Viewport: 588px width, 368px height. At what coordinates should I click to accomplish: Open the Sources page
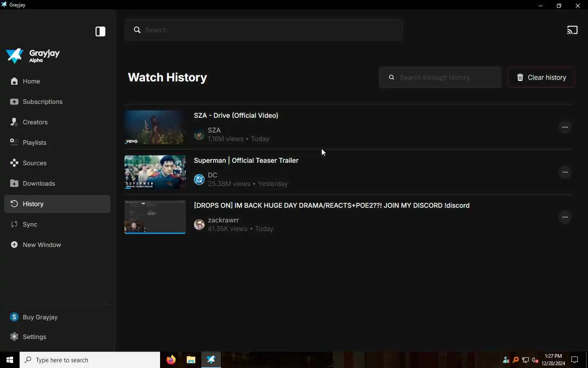(57, 163)
